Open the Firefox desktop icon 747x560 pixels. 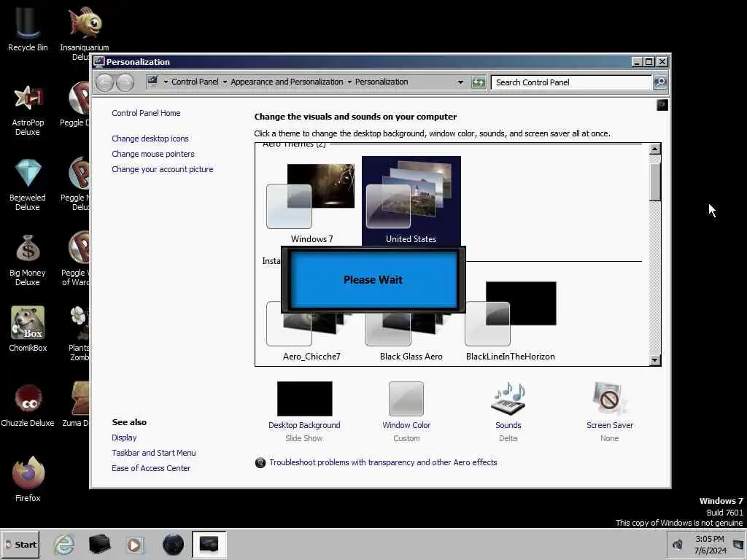[x=28, y=478]
